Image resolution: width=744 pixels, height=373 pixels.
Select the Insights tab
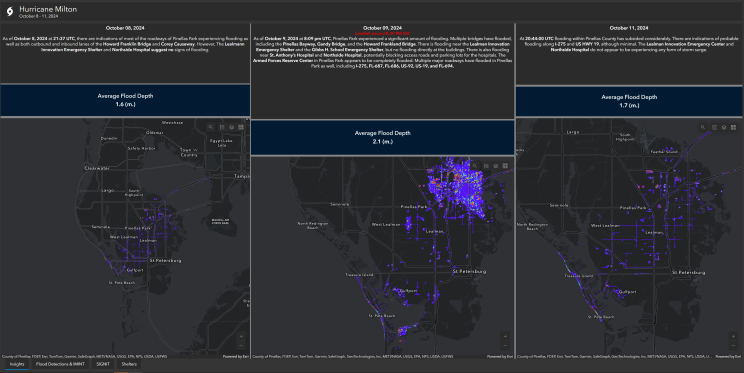(x=17, y=364)
